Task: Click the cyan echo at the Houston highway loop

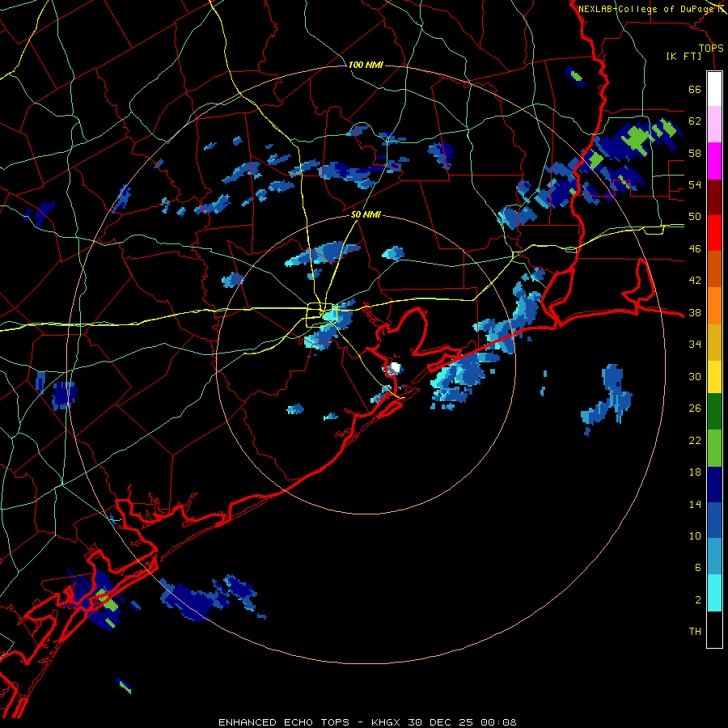Action: 330,316
